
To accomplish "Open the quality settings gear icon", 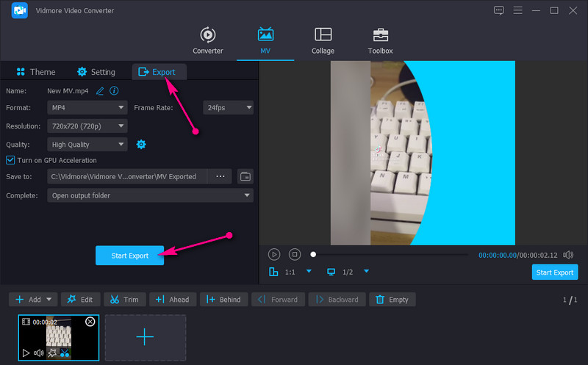I will [x=142, y=145].
